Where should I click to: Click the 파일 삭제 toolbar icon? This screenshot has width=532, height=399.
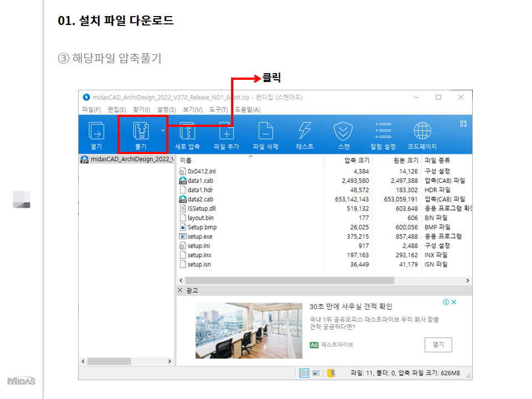265,131
